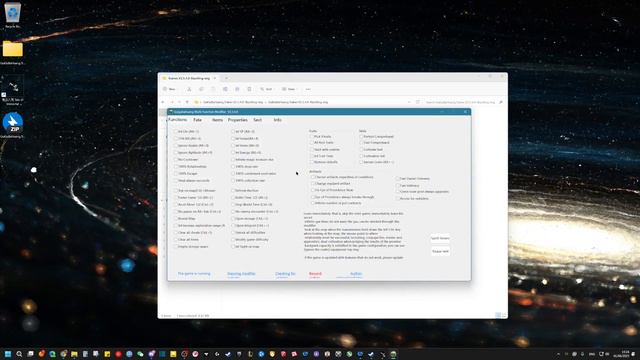Click the Share icon in Explorer toolbar
Viewport: 640px width, 360px height.
237,89
